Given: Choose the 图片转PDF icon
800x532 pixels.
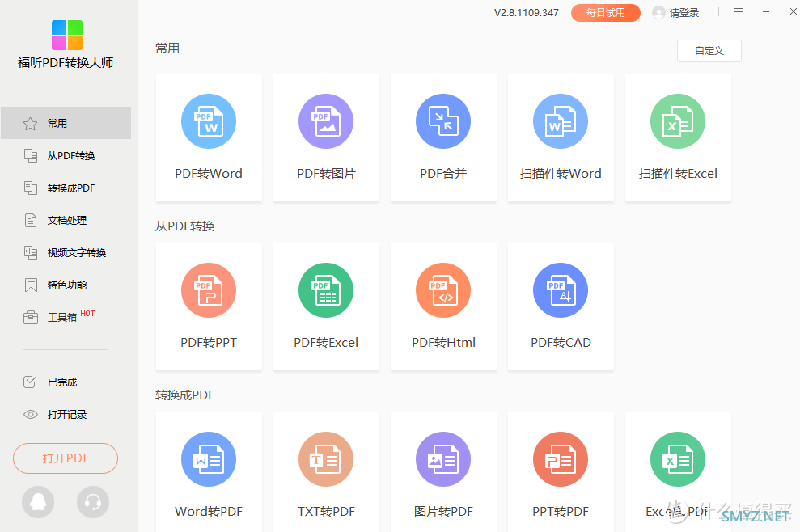Looking at the screenshot, I should (x=443, y=459).
